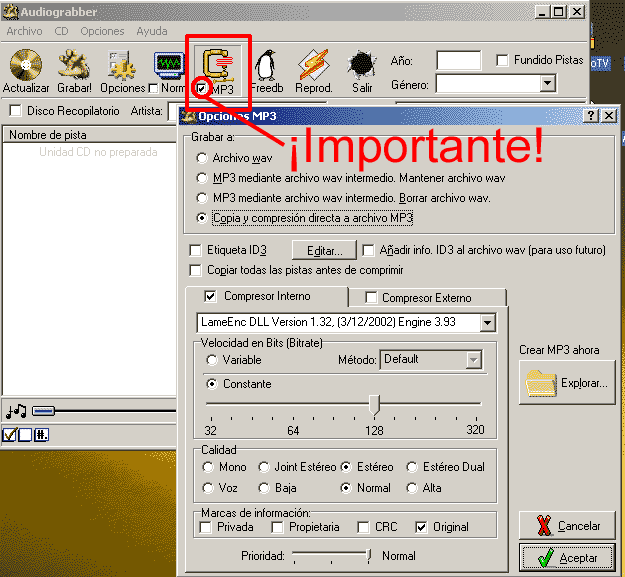625x577 pixels.
Task: Click the Año input field
Action: tap(459, 61)
